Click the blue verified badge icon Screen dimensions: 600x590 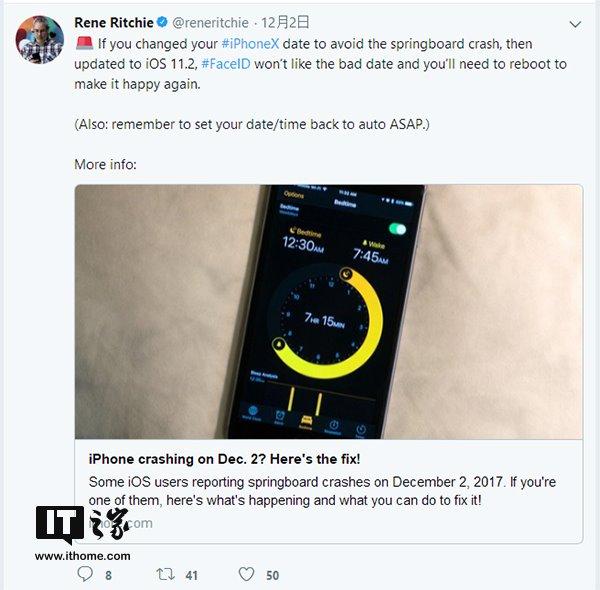[162, 22]
